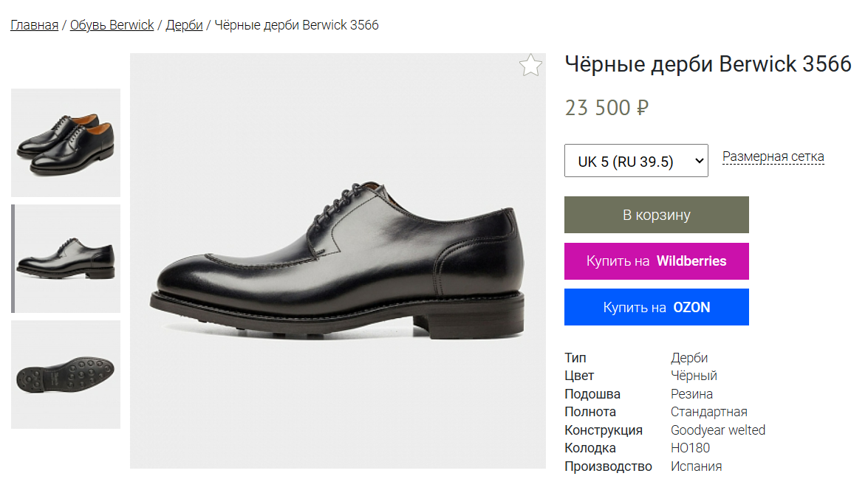
Task: Buy on Wildberries magenta button
Action: tap(657, 261)
